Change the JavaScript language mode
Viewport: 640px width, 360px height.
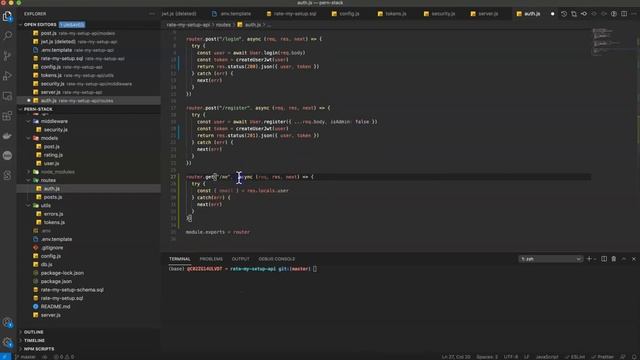547,357
